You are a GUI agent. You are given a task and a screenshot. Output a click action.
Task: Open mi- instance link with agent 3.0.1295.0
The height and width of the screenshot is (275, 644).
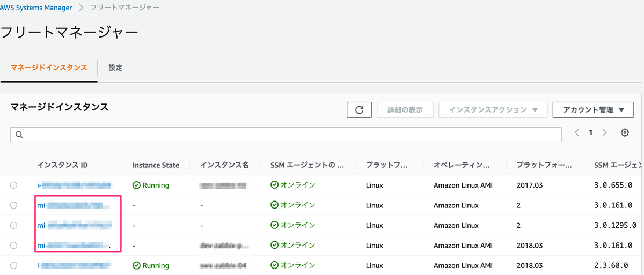(x=74, y=225)
